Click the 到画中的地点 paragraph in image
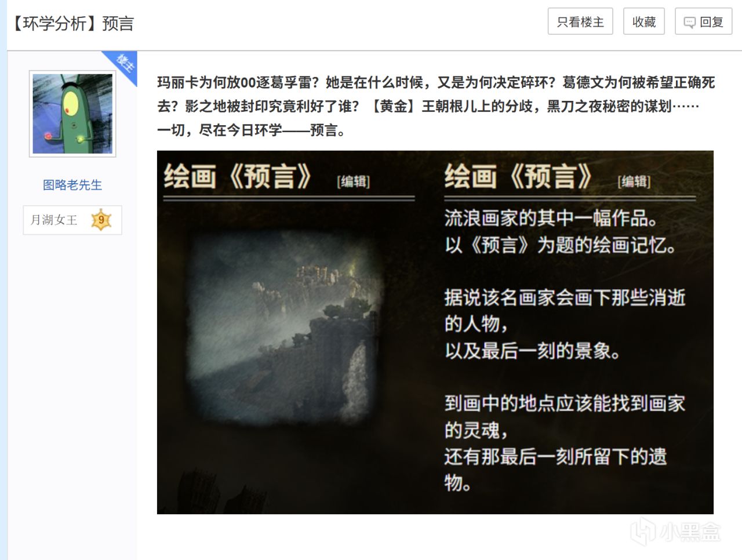Screen dimensions: 742x560 click(x=565, y=443)
